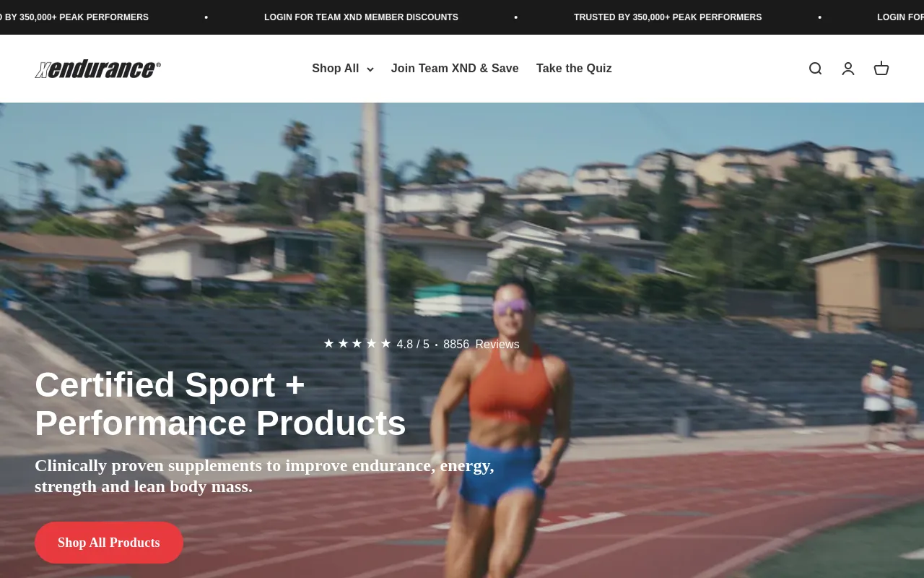Click the Shop All Products button
This screenshot has height=578, width=924.
click(x=109, y=543)
